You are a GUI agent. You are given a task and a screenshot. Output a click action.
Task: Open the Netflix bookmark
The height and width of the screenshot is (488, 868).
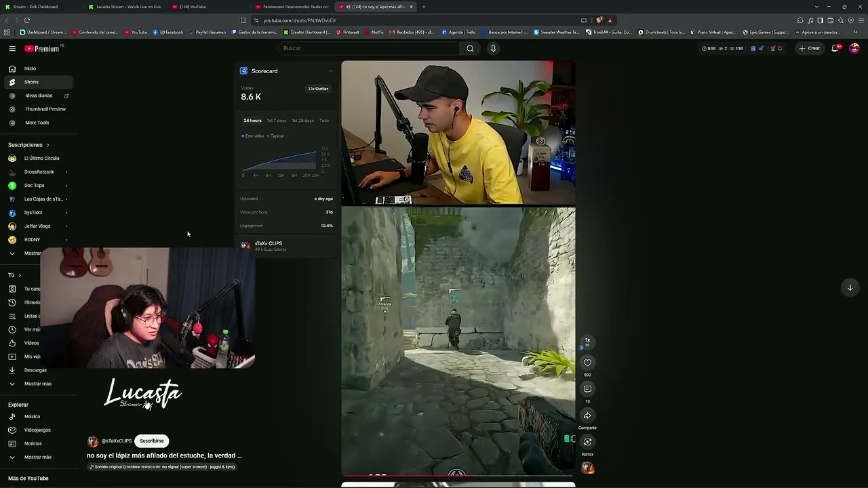(374, 32)
